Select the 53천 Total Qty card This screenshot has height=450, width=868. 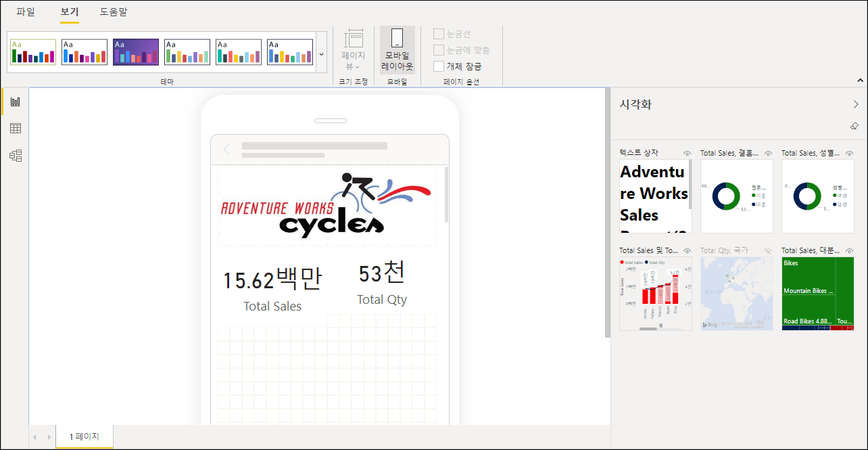point(382,282)
